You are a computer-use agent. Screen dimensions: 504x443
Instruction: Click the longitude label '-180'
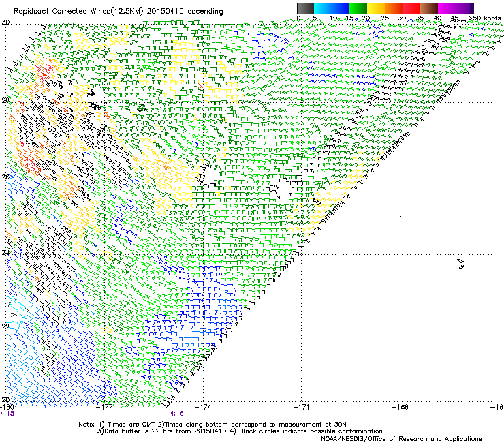coord(7,407)
